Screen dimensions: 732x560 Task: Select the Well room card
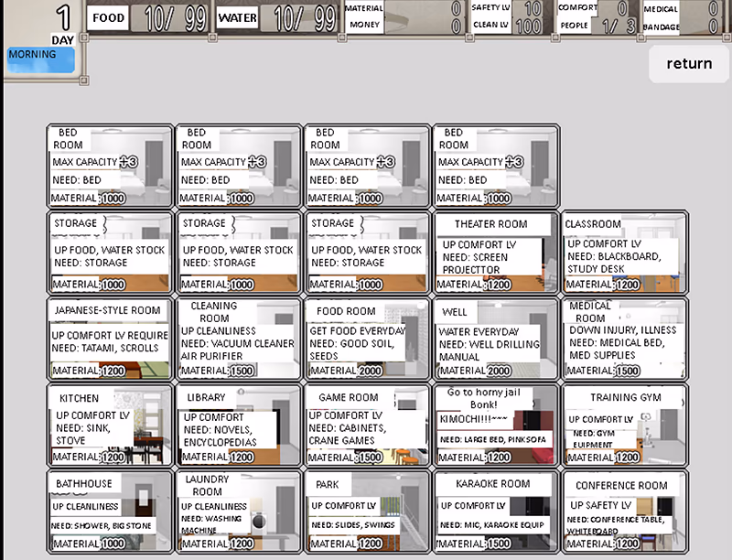coord(495,339)
